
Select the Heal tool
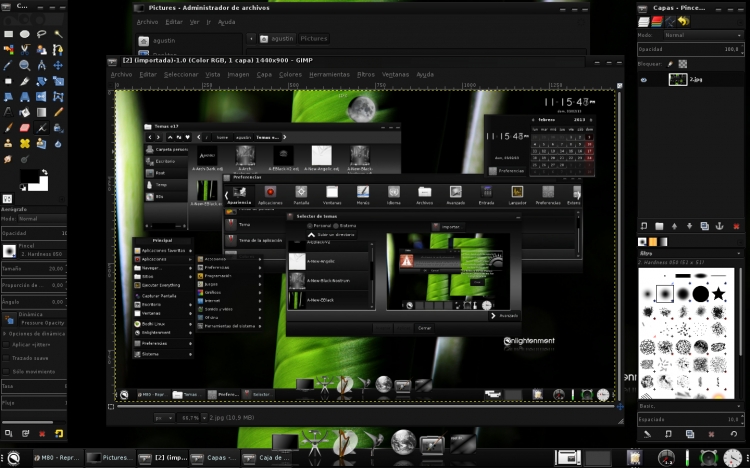point(25,143)
